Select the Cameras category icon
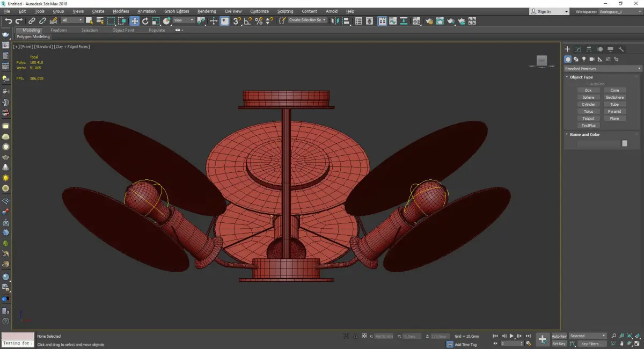Screen dimensions: 644x349 coord(592,59)
